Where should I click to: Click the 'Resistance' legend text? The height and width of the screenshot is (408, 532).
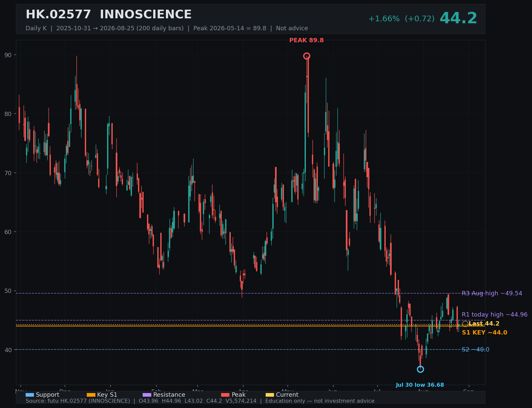[x=169, y=395]
